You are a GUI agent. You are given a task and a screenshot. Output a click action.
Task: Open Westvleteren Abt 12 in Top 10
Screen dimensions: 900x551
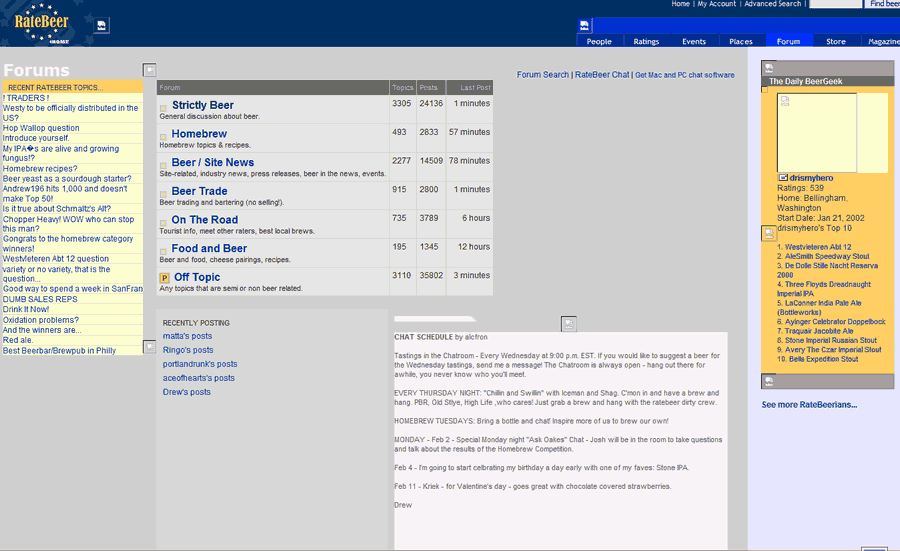click(x=818, y=247)
